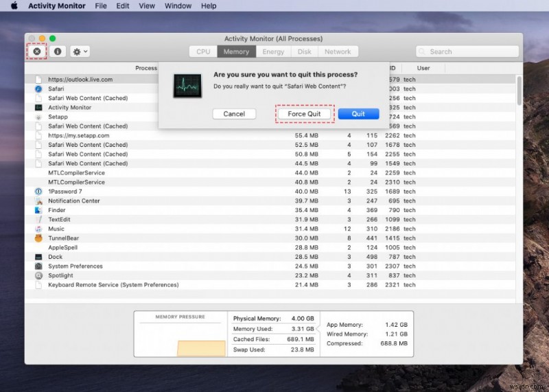This screenshot has width=549, height=392.
Task: Open the Help menu
Action: click(209, 6)
